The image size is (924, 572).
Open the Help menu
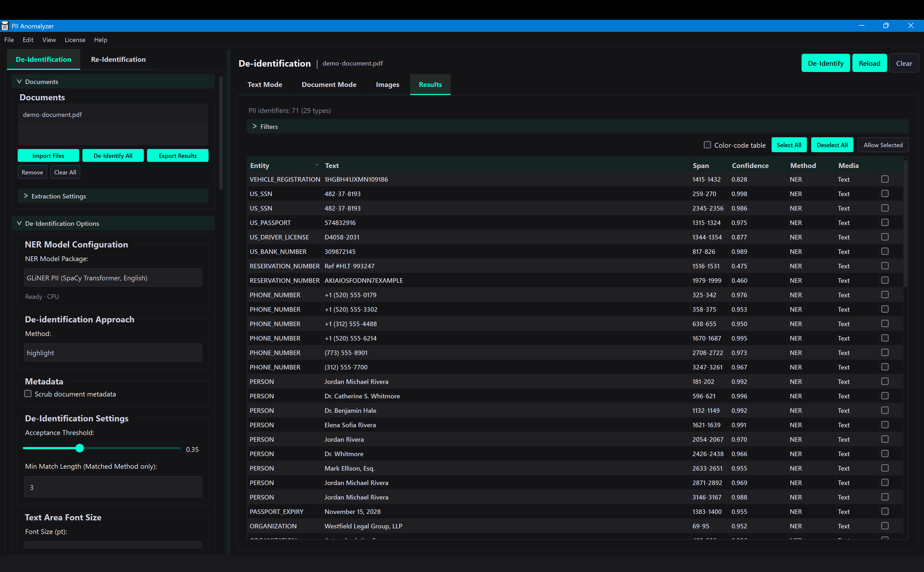[100, 40]
